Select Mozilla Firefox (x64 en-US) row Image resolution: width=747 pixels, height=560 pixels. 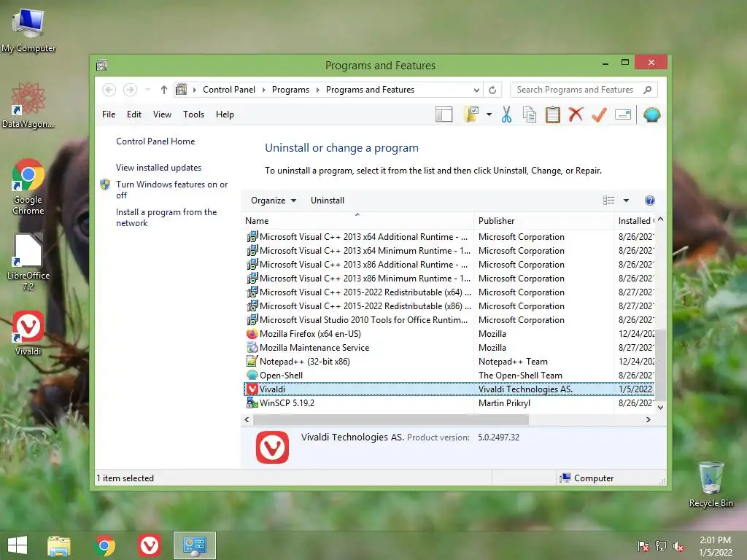[x=448, y=334]
